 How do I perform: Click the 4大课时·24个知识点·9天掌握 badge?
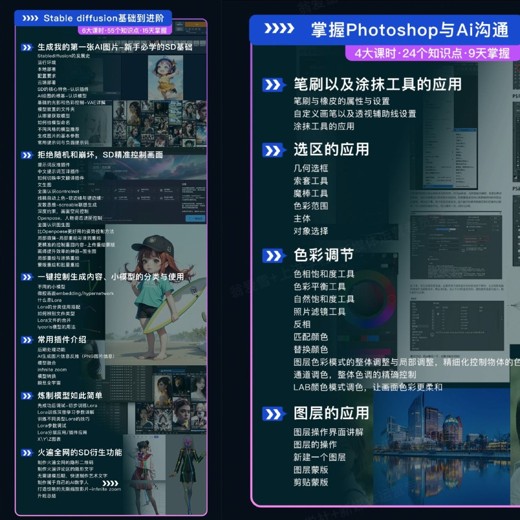[x=432, y=53]
